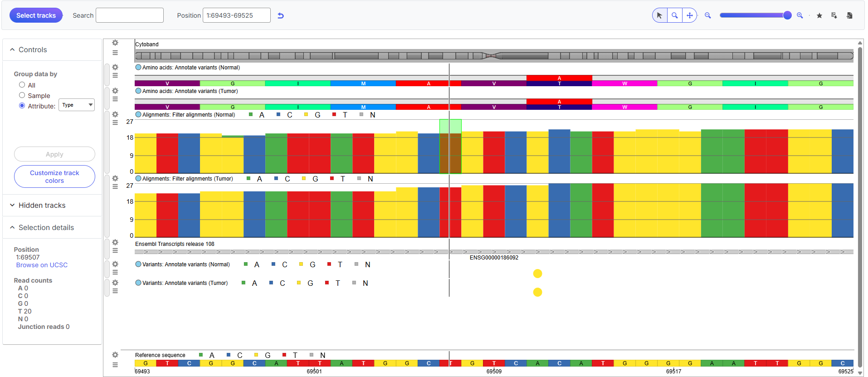868x377 pixels.
Task: Click the star bookmark icon
Action: click(x=819, y=15)
